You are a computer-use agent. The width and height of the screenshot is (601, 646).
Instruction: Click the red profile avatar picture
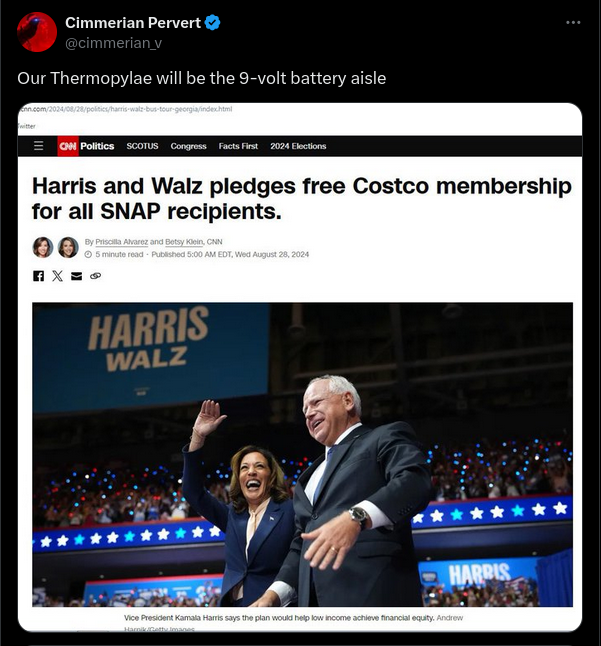37,32
